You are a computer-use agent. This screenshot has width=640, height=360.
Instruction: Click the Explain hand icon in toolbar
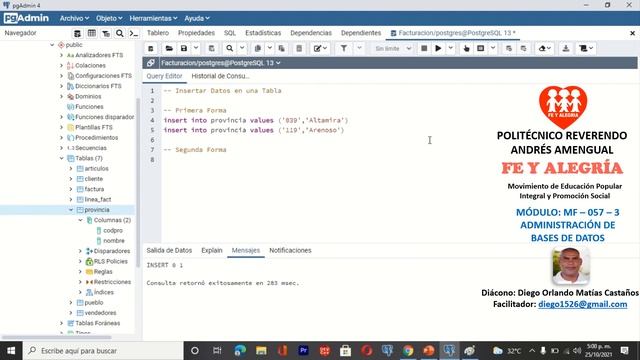click(x=466, y=49)
